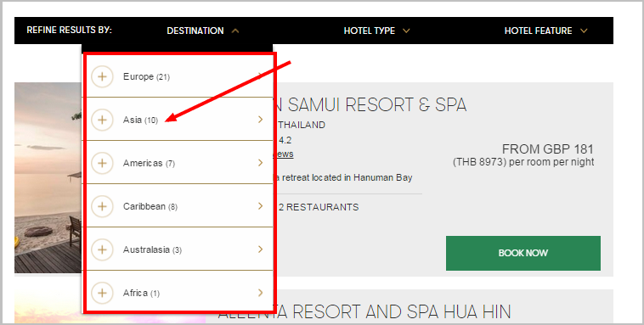Choose Australasia (3) destination
This screenshot has height=325, width=644.
click(x=152, y=249)
